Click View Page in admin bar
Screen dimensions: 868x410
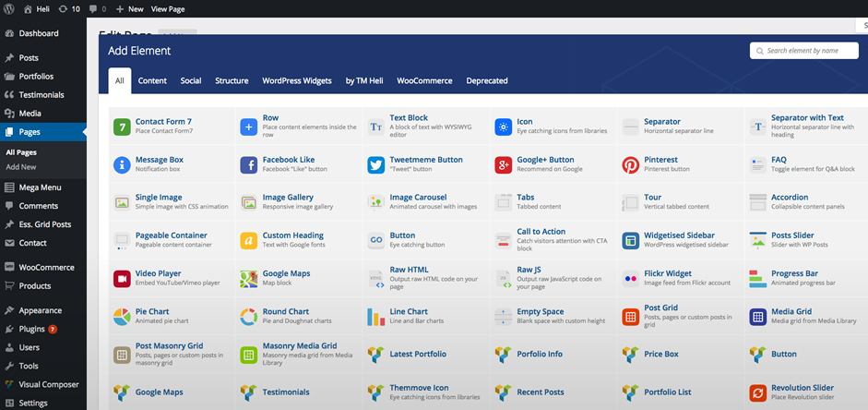coord(168,8)
